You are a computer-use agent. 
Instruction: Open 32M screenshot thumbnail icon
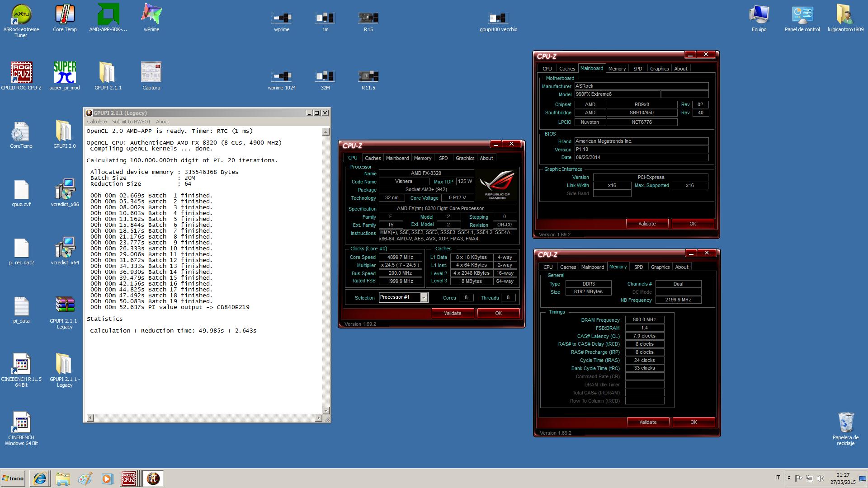pyautogui.click(x=325, y=80)
